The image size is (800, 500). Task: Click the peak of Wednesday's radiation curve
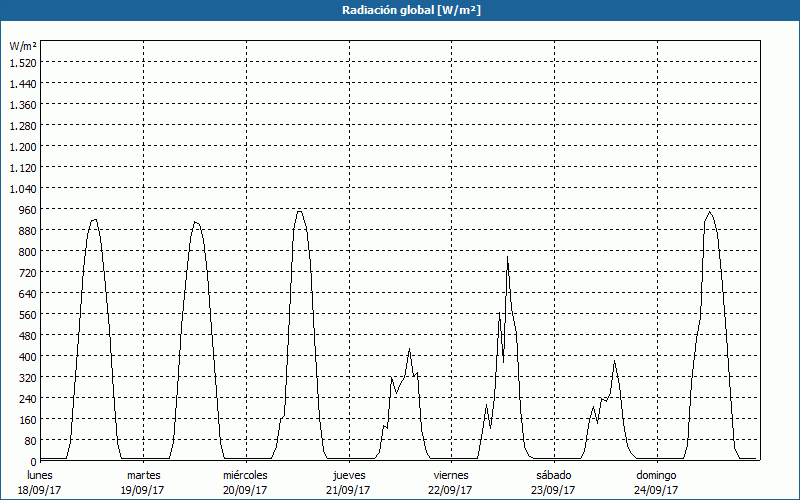click(x=299, y=210)
